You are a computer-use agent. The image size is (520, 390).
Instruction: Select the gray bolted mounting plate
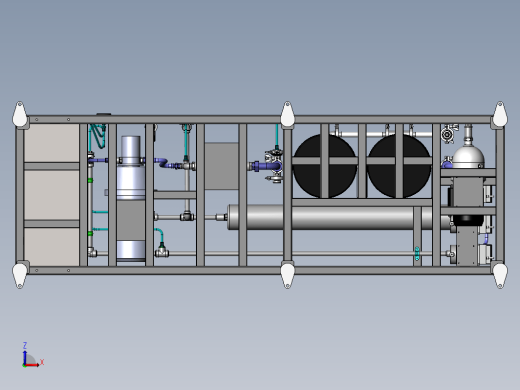(x=467, y=246)
